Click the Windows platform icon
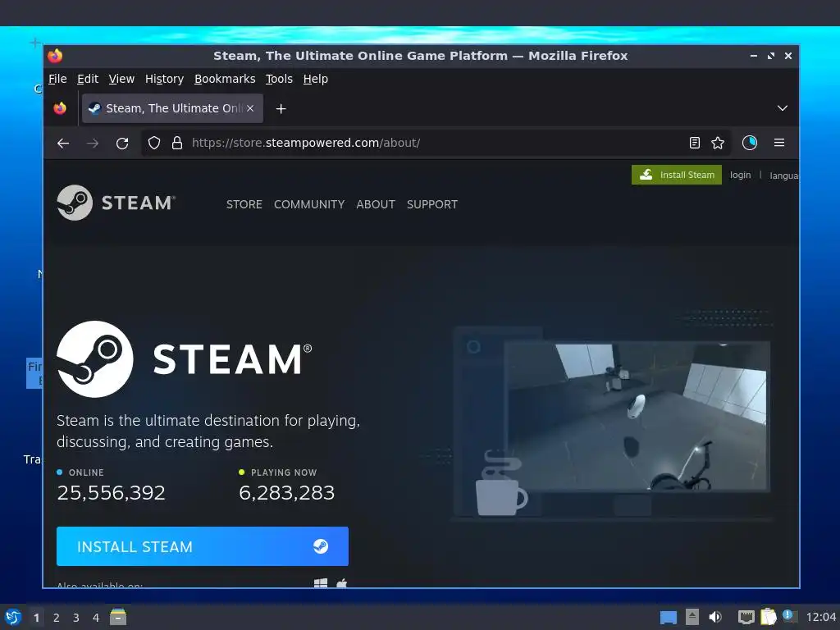This screenshot has height=630, width=840. point(321,583)
